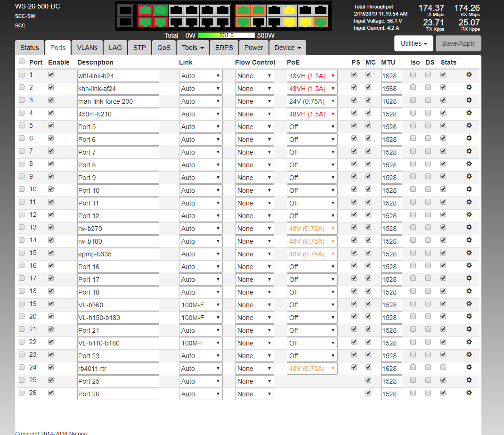Open the Utilities menu button
The width and height of the screenshot is (504, 435).
[x=414, y=43]
